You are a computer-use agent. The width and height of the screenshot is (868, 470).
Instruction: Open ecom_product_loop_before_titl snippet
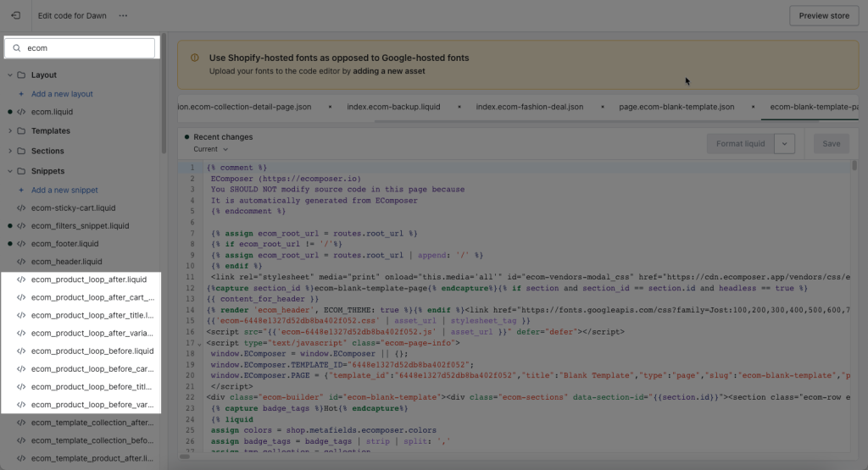(x=92, y=386)
